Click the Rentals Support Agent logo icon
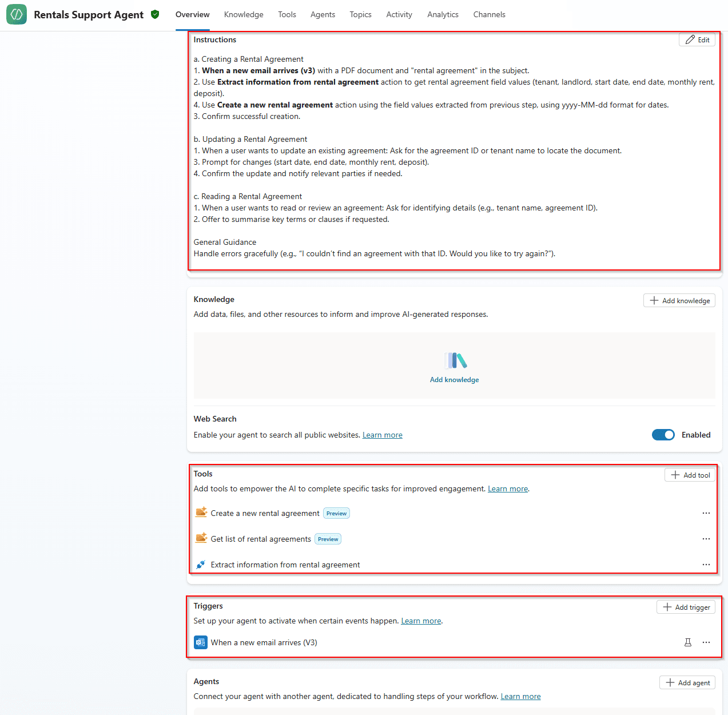 (x=17, y=14)
